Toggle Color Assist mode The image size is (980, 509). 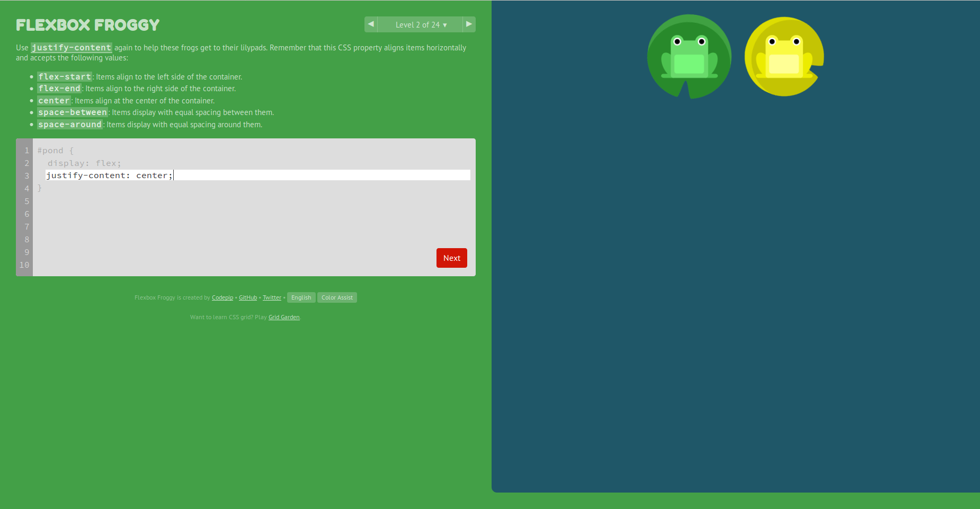[x=337, y=297]
